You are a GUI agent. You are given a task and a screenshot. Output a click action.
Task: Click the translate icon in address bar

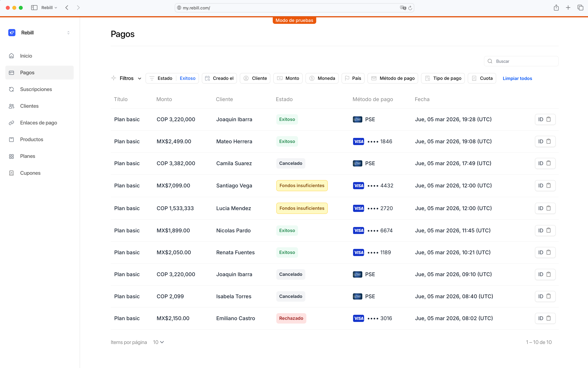click(403, 8)
